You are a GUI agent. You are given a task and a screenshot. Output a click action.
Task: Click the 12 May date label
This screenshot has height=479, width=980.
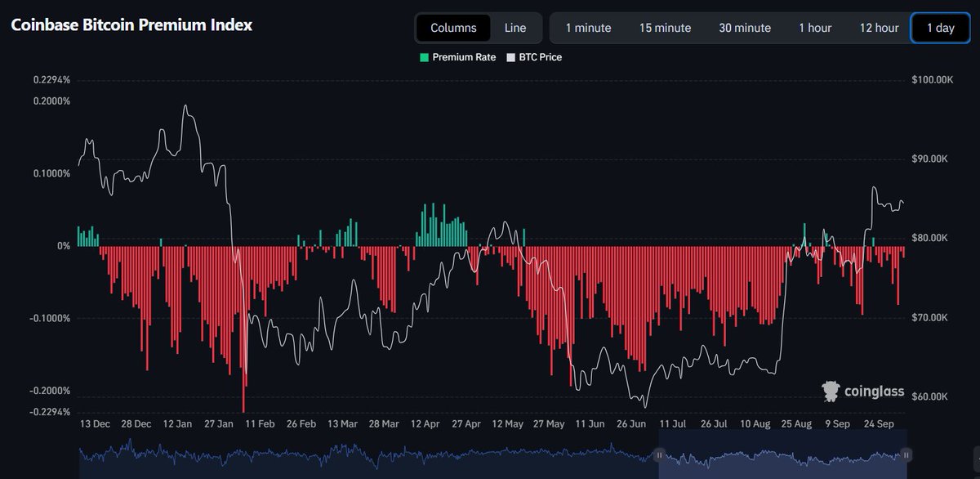pyautogui.click(x=508, y=424)
